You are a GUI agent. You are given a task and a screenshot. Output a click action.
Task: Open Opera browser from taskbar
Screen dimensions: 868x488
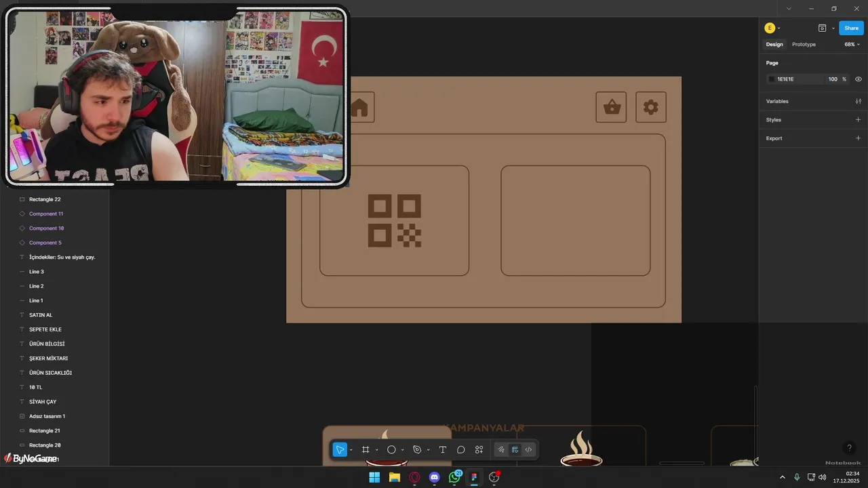pyautogui.click(x=414, y=477)
